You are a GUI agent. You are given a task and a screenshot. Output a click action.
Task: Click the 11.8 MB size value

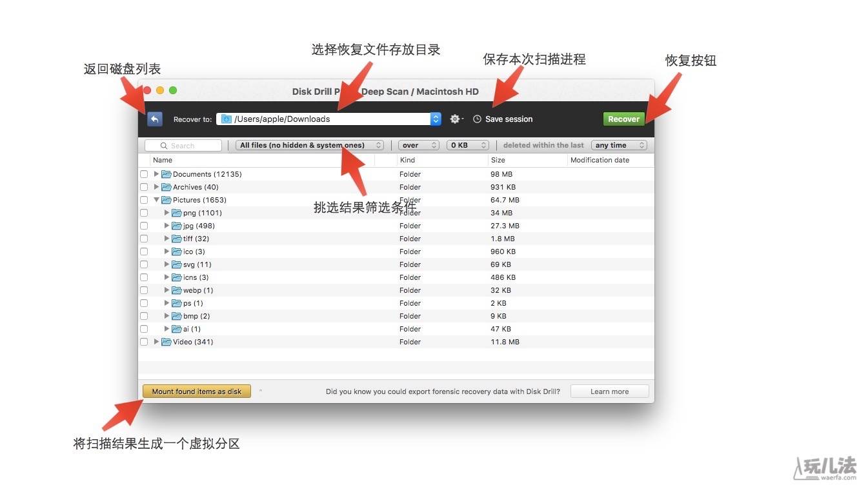click(x=505, y=342)
